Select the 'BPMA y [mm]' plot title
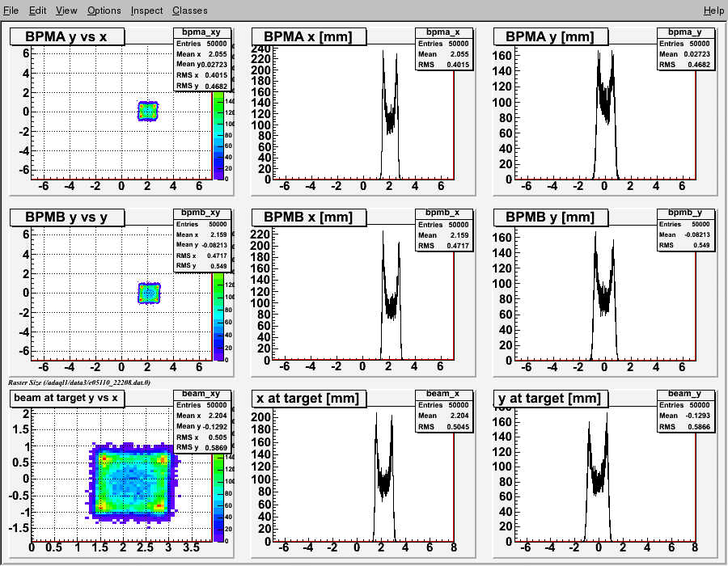The height and width of the screenshot is (566, 728). 551,36
